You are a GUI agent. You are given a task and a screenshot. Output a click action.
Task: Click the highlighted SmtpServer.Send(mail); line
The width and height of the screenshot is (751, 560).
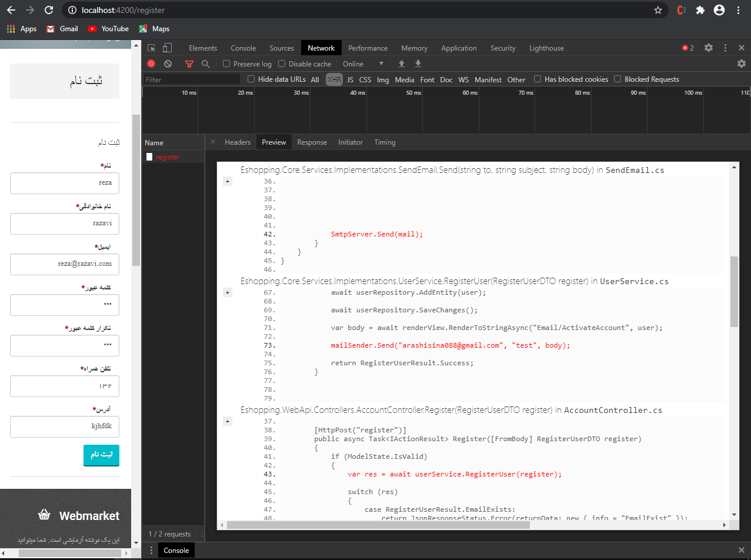377,234
